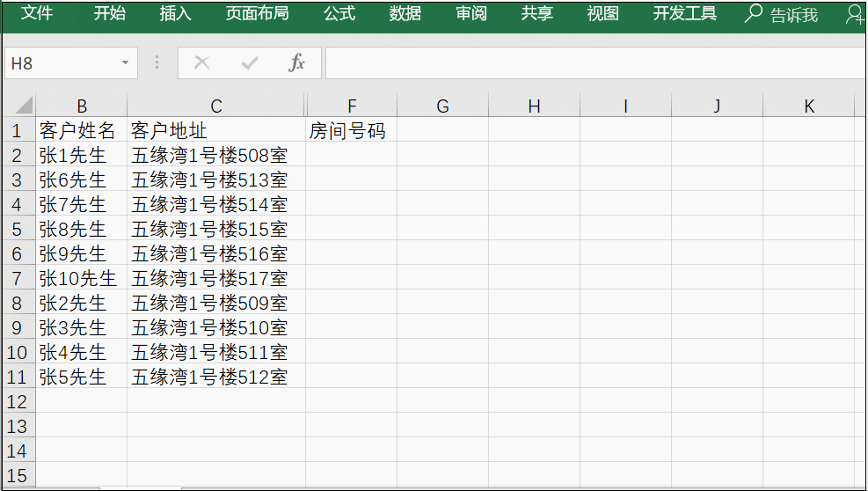The height and width of the screenshot is (491, 868).
Task: Select column C header
Action: tap(215, 106)
